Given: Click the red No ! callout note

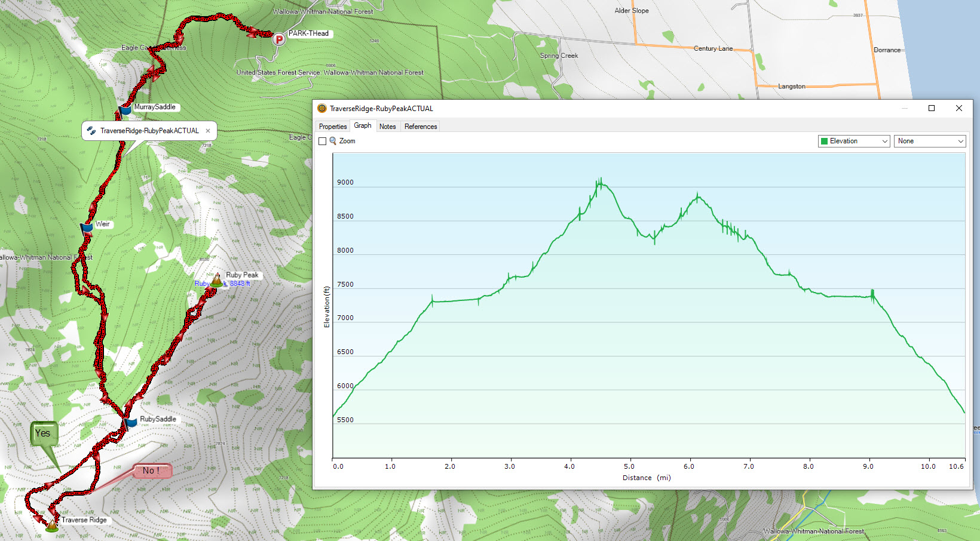Looking at the screenshot, I should tap(152, 471).
